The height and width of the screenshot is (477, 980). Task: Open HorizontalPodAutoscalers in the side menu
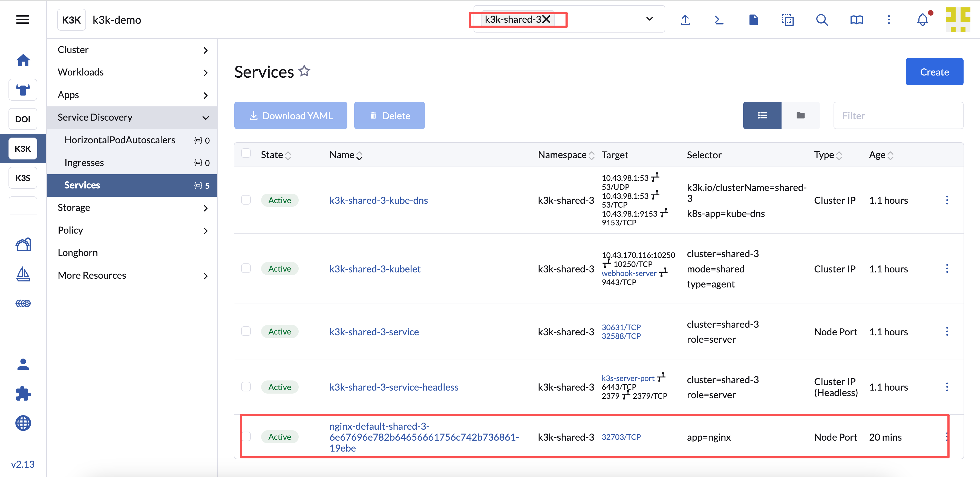point(120,140)
